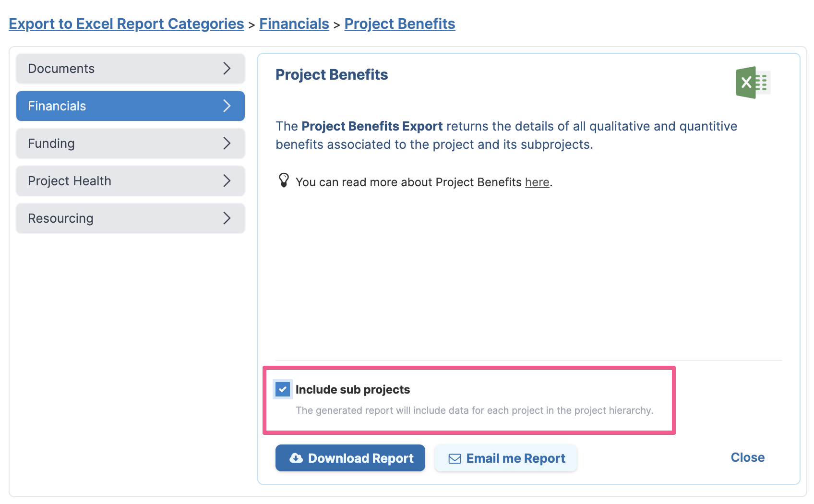Screen dimensions: 814x504
Task: Expand the Funding category chevron
Action: pyautogui.click(x=227, y=143)
